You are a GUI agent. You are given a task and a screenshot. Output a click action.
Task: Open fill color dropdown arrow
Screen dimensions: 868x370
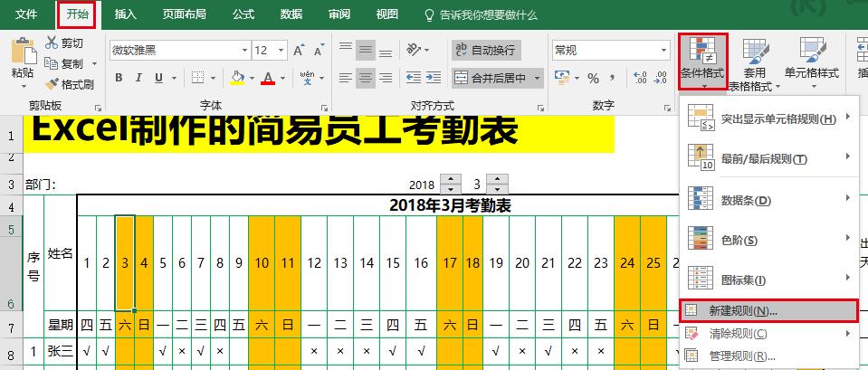coord(252,78)
